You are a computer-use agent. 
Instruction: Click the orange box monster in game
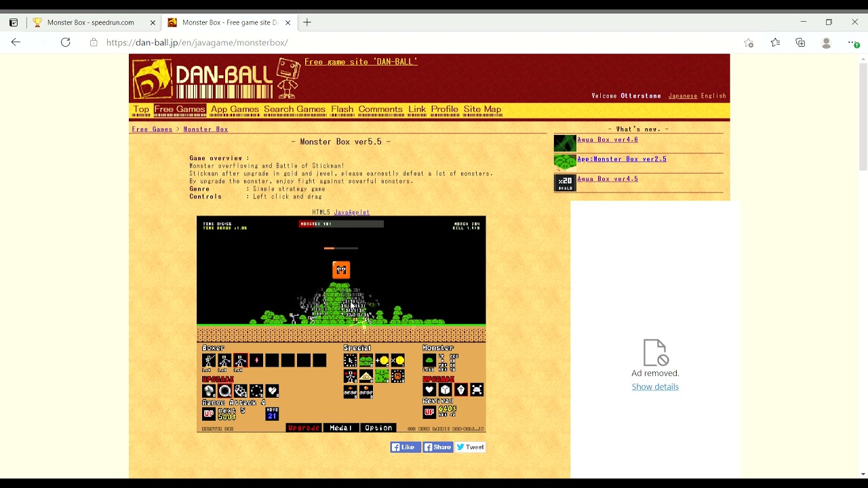(341, 270)
